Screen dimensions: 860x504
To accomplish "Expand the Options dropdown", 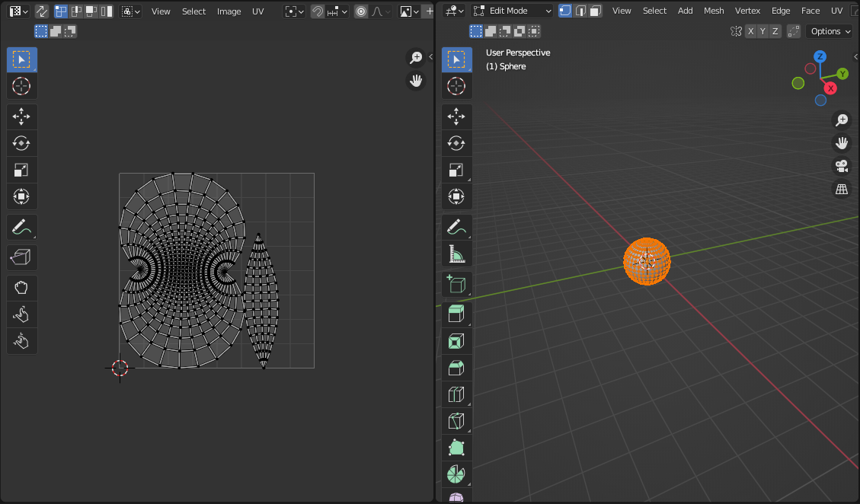I will click(x=830, y=31).
